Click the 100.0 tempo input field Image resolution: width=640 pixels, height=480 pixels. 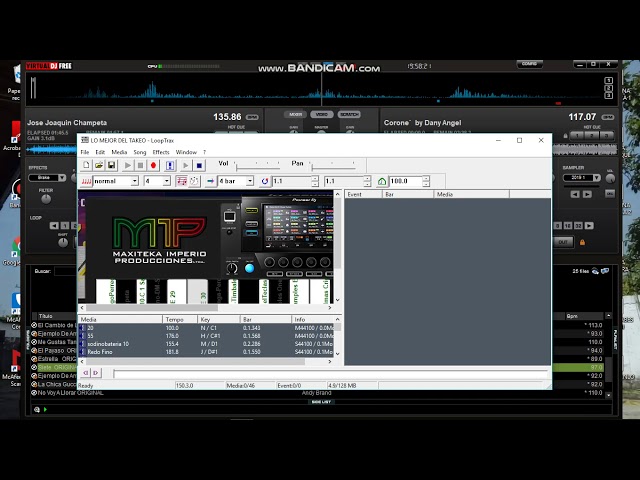pos(405,181)
